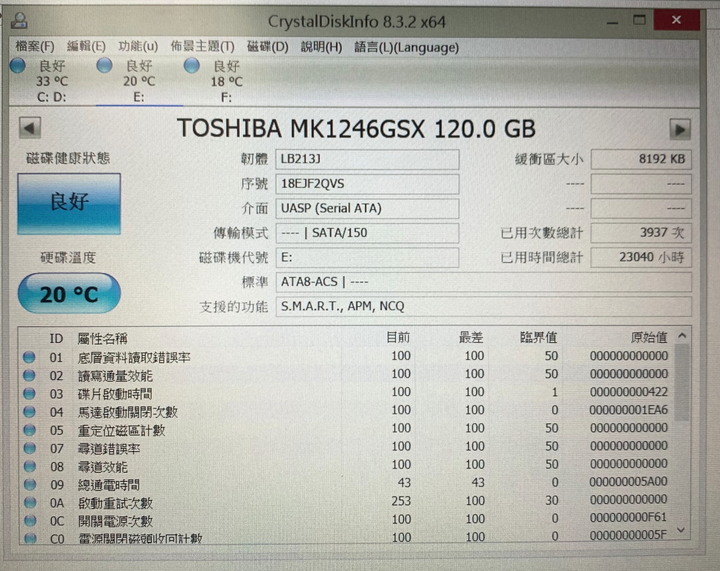This screenshot has width=720, height=571.
Task: Click the 最差 column header
Action: click(471, 338)
